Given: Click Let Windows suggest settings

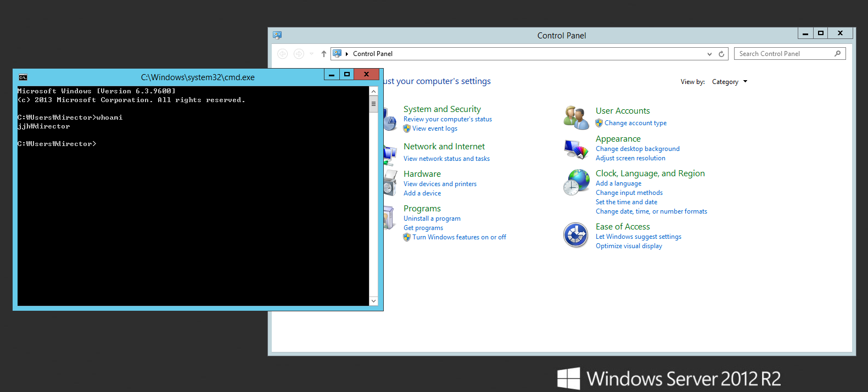Looking at the screenshot, I should click(639, 237).
